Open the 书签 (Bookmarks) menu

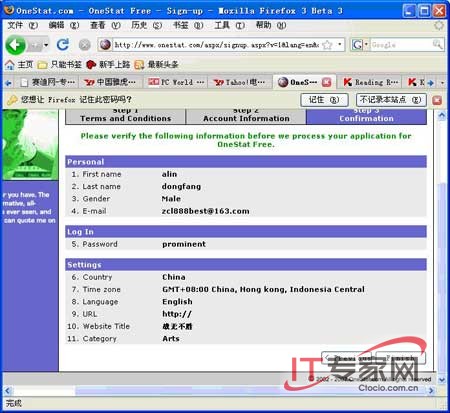188,25
